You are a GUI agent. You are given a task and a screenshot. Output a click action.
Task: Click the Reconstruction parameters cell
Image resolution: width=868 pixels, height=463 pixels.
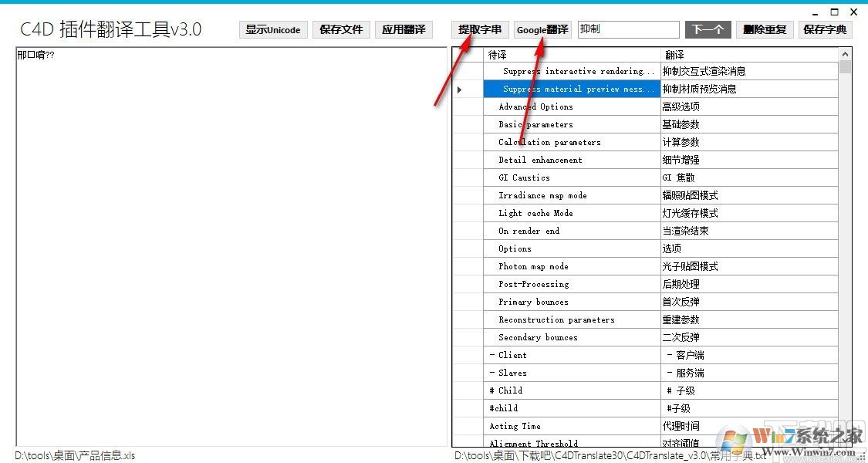click(x=572, y=319)
